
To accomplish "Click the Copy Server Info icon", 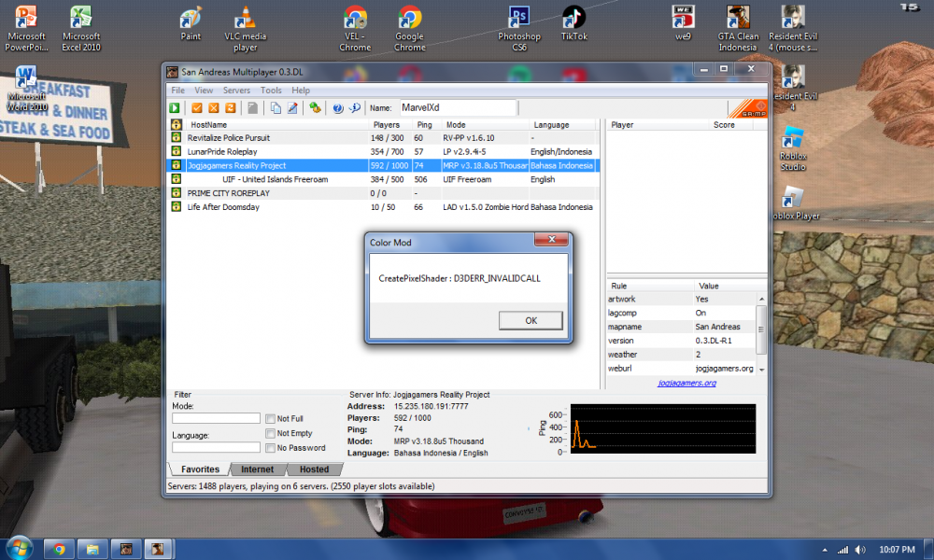I will [276, 107].
